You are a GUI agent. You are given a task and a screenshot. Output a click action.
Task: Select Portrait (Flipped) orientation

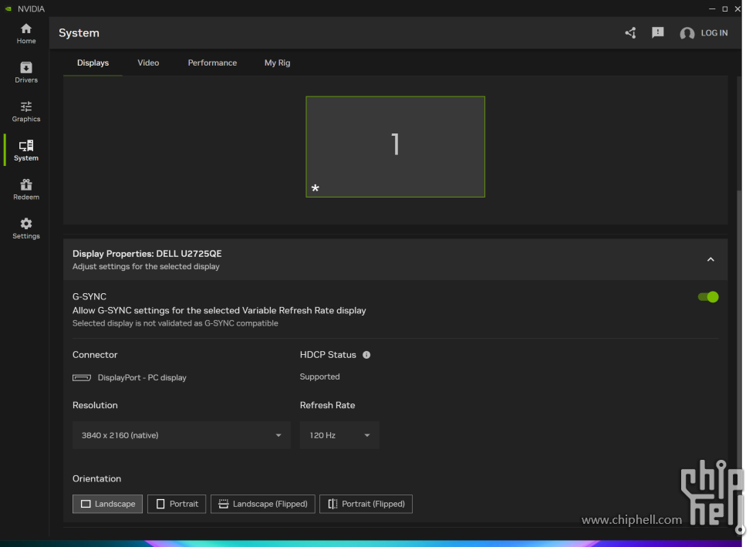coord(366,504)
